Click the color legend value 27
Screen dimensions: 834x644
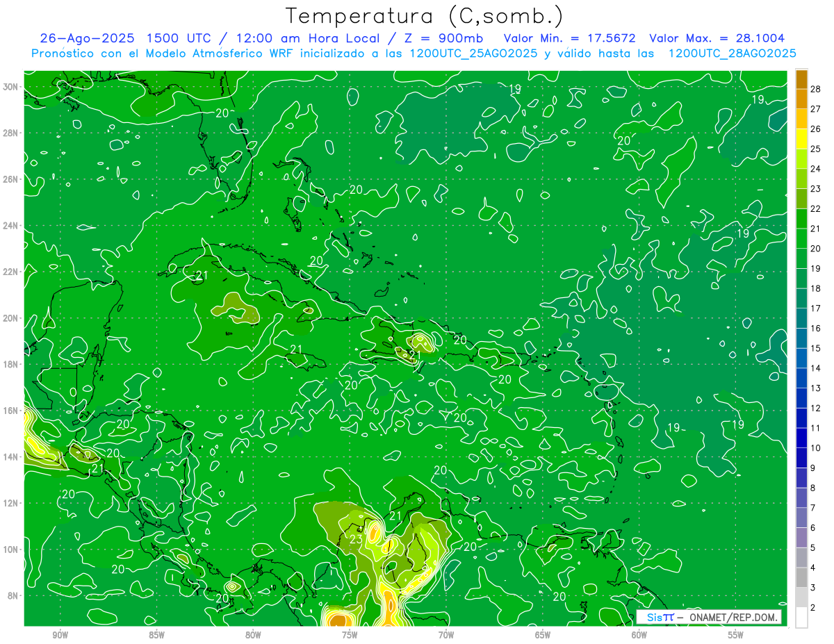816,109
